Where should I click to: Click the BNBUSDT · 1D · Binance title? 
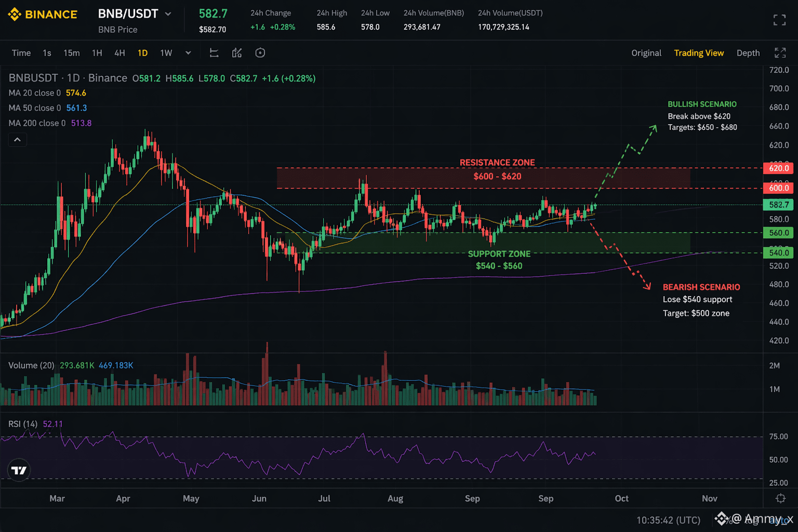(68, 78)
